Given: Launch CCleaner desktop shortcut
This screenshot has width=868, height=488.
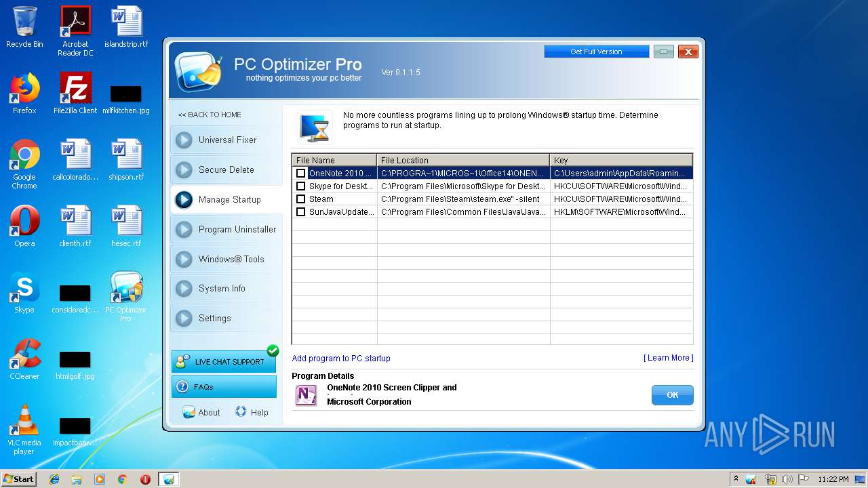Looking at the screenshot, I should coord(24,359).
